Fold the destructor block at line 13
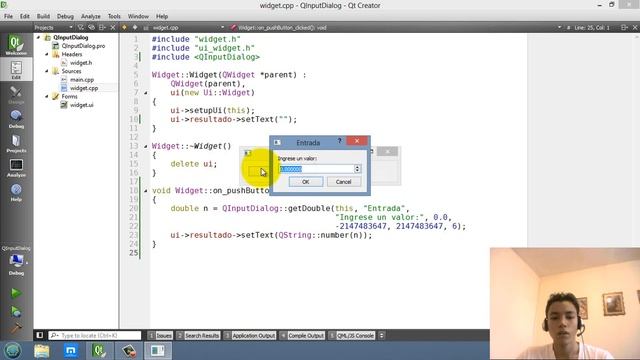Screen dimensions: 640x360 (146, 146)
